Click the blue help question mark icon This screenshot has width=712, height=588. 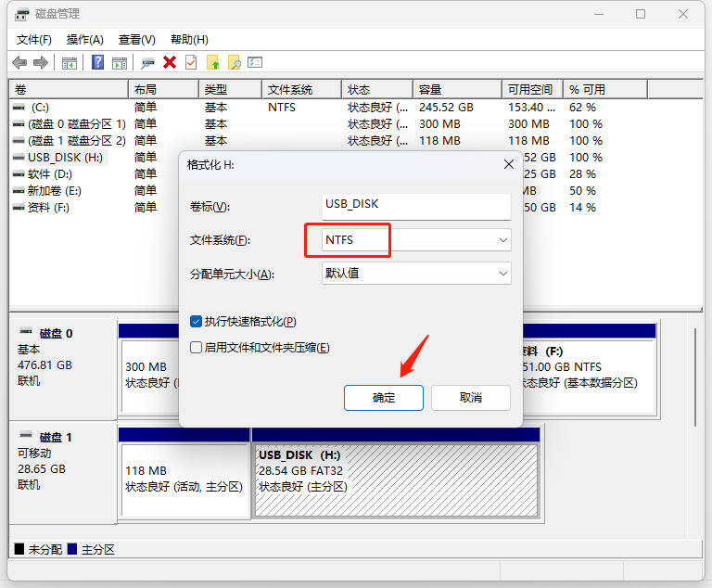[x=97, y=62]
